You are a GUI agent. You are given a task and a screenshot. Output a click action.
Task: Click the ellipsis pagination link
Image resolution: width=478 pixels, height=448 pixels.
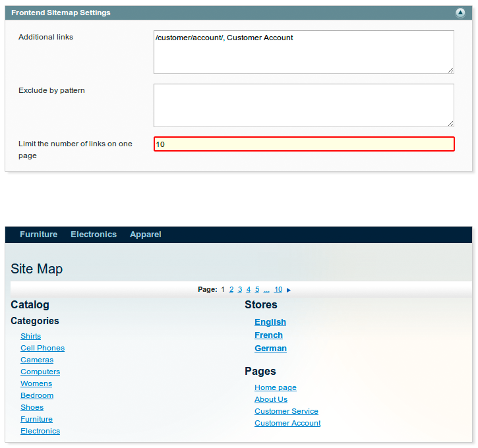click(x=266, y=290)
